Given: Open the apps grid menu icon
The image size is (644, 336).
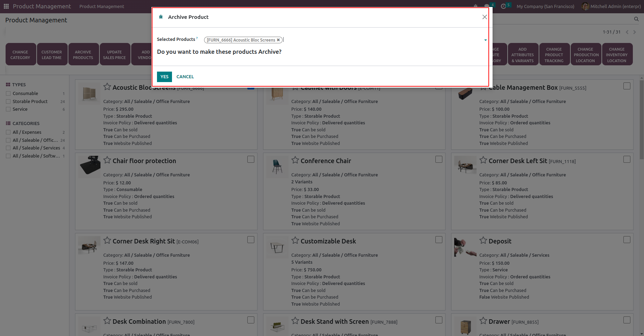Looking at the screenshot, I should 6,6.
